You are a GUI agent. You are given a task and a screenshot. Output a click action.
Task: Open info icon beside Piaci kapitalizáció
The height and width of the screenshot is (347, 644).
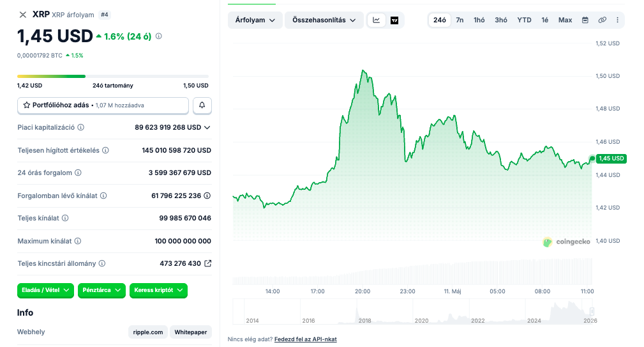tap(81, 127)
